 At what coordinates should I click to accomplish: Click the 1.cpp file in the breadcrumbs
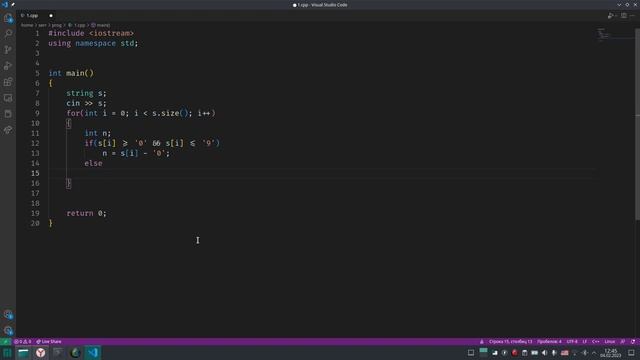pos(77,25)
